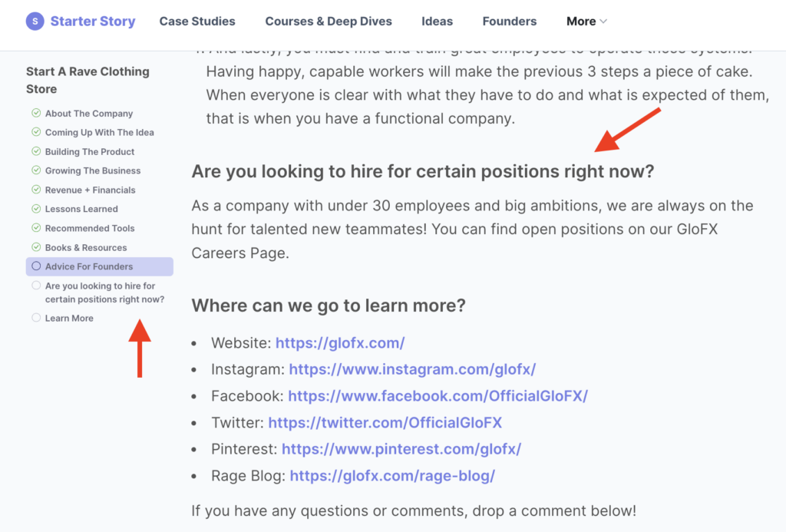Click the green checkmark beside Coming Up With The Idea

pos(36,132)
